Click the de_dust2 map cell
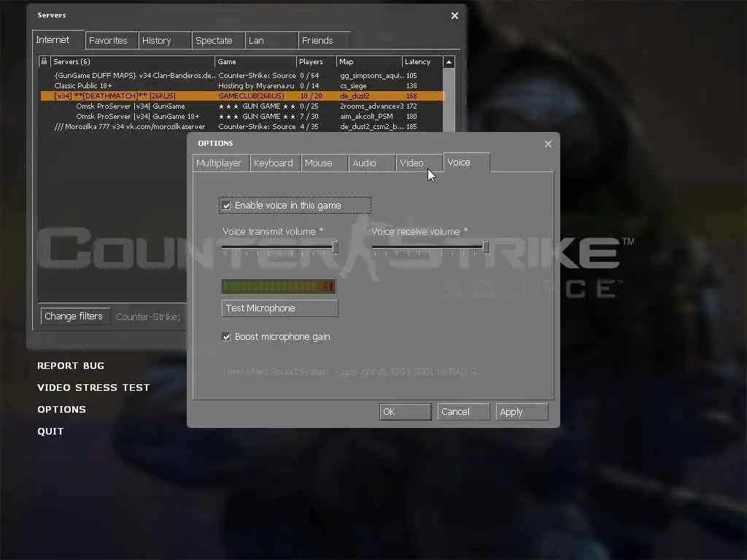The height and width of the screenshot is (560, 747). pos(355,96)
